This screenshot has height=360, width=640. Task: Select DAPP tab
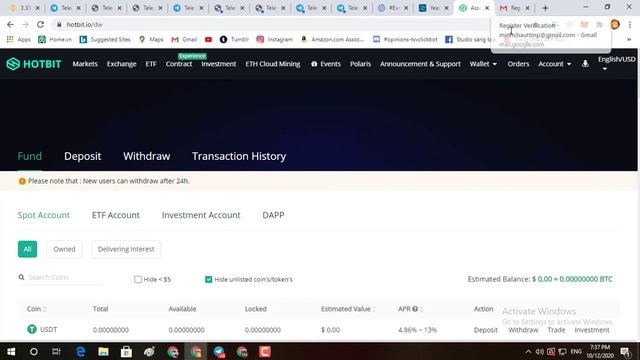(273, 215)
